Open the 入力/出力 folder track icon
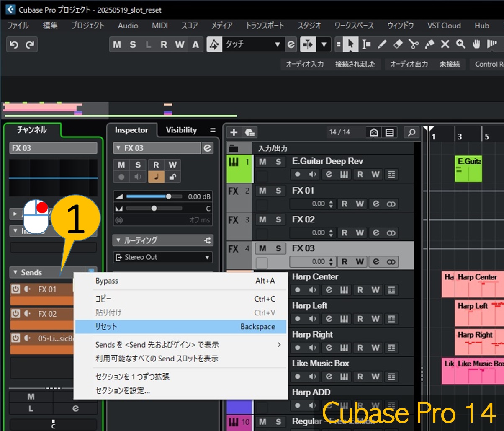The height and width of the screenshot is (431, 504). point(234,148)
